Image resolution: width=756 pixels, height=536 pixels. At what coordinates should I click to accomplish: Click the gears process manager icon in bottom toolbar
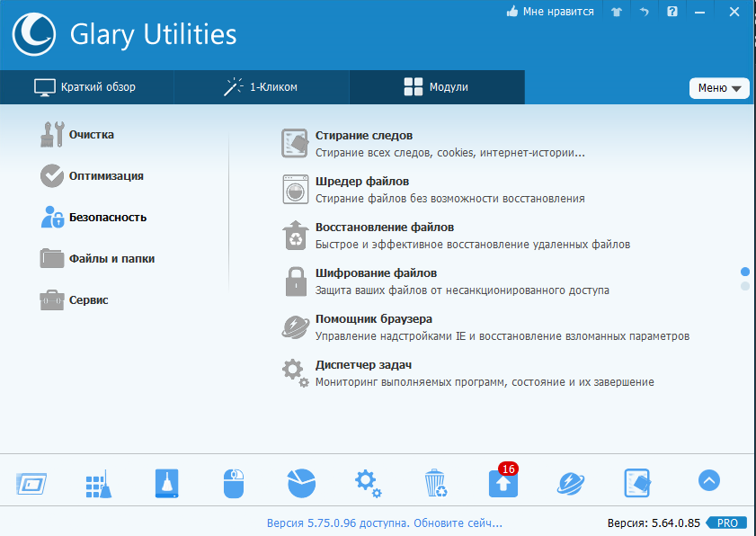[368, 483]
